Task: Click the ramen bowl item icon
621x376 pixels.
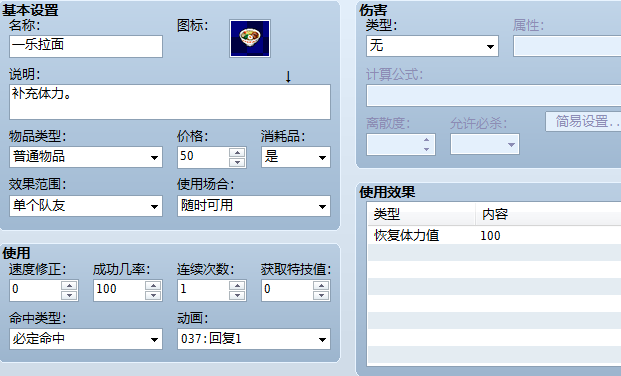Action: [x=250, y=39]
